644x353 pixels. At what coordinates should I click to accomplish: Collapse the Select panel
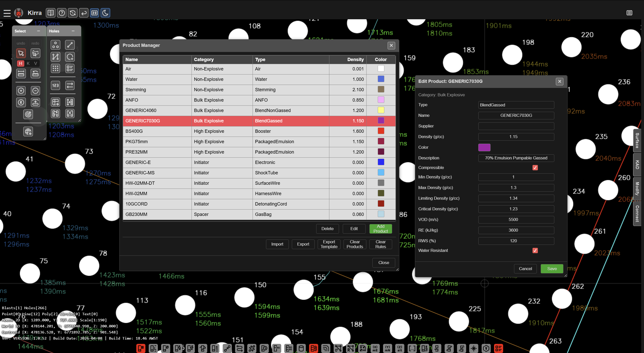39,31
